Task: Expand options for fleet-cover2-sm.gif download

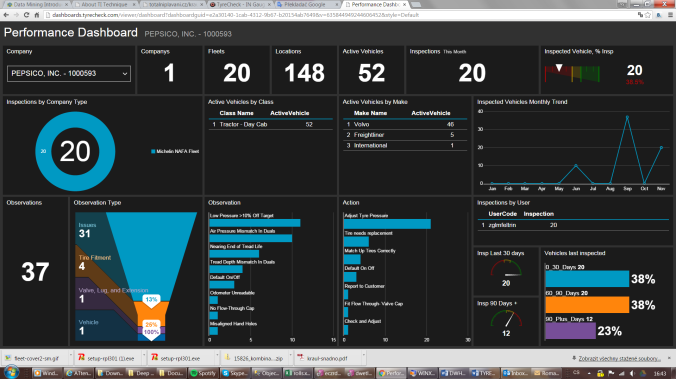Action: point(71,357)
